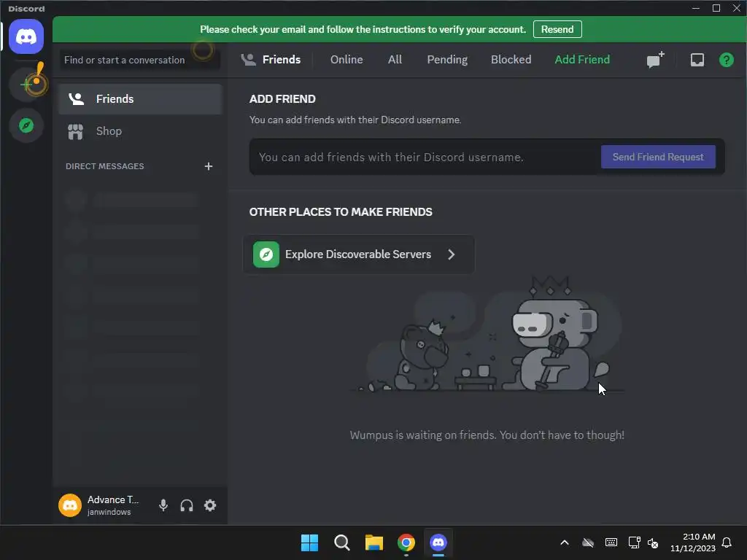
Task: Switch to the Online tab
Action: [347, 60]
